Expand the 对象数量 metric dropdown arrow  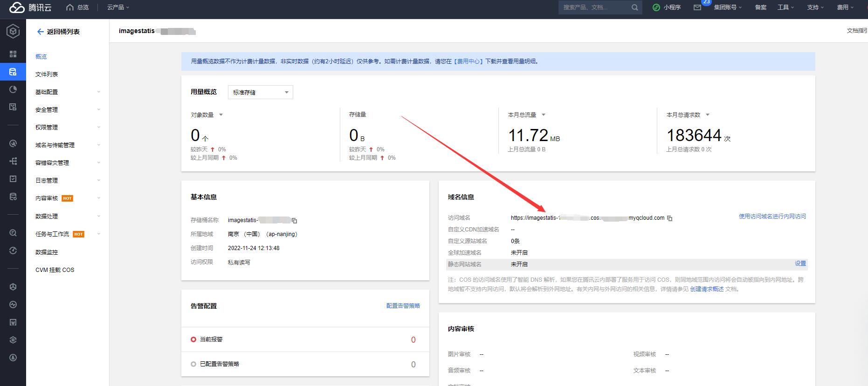point(221,115)
